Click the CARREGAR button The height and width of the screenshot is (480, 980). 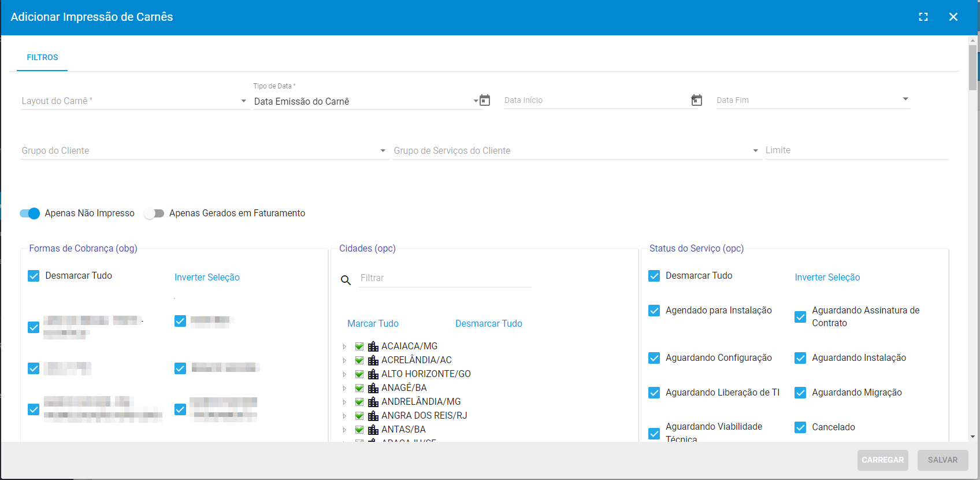[883, 460]
